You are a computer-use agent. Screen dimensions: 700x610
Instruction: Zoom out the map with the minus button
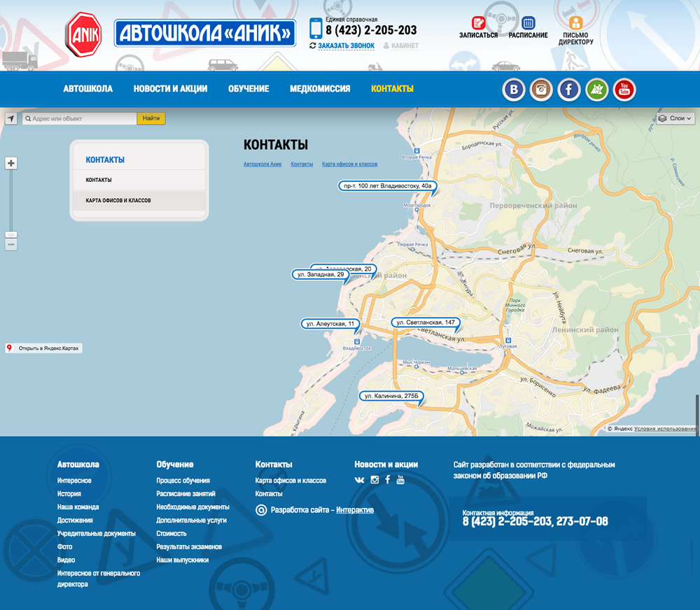[11, 245]
